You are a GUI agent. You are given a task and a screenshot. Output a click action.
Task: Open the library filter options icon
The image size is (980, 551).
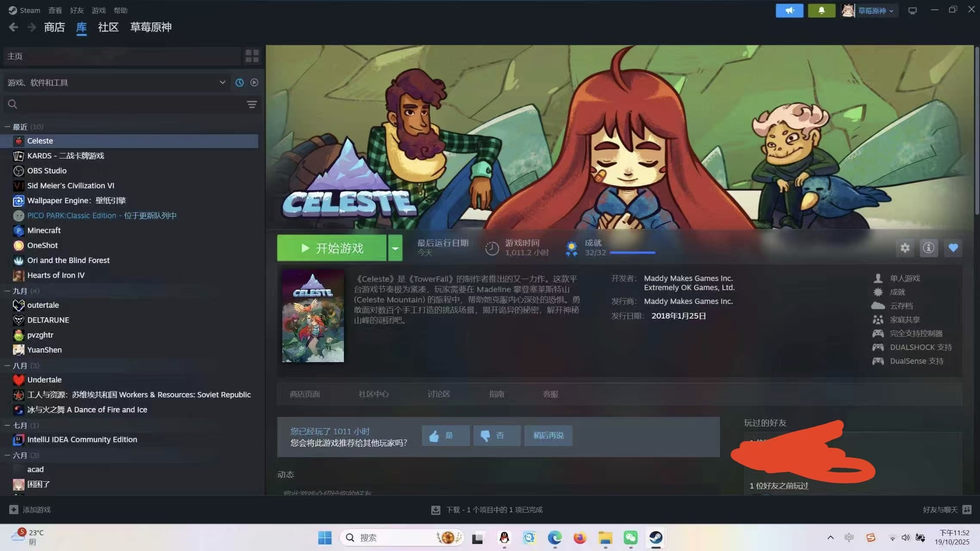pos(252,104)
